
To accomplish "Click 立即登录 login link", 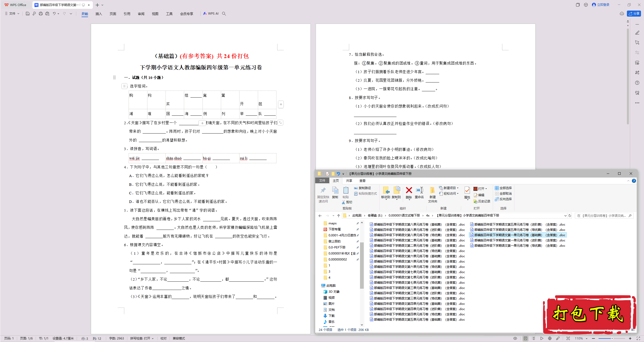I will [601, 5].
